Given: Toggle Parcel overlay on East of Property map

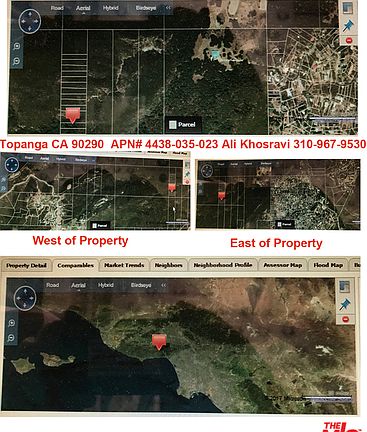Looking at the screenshot, I should point(284,224).
